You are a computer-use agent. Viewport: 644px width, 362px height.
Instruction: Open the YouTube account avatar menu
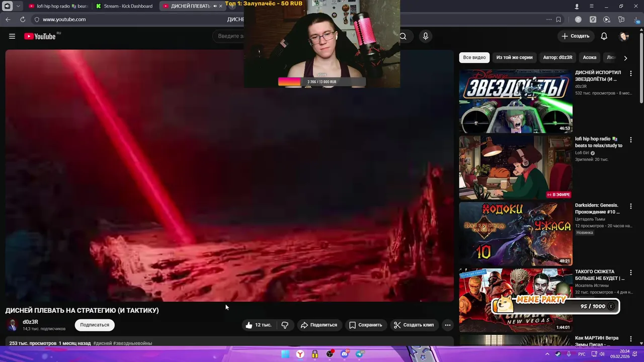(624, 36)
